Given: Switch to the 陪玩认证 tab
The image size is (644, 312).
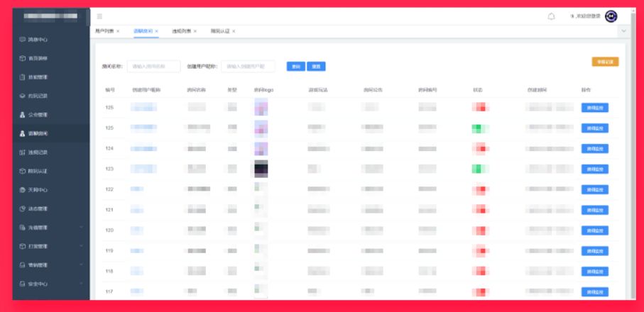Looking at the screenshot, I should point(220,31).
